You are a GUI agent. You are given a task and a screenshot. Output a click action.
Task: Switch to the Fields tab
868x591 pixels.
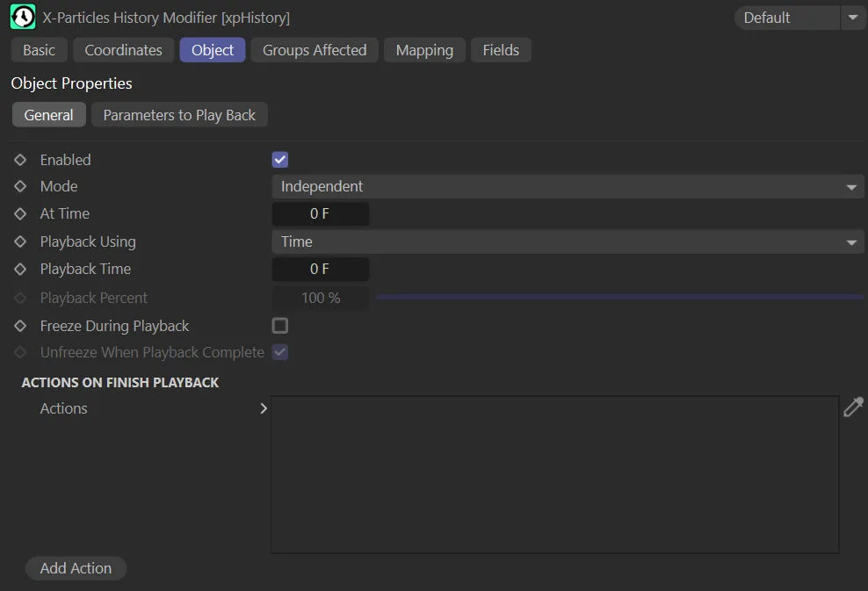(501, 50)
